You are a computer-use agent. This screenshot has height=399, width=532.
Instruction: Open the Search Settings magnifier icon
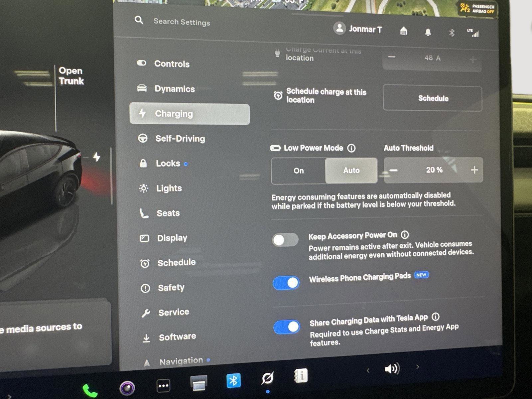click(139, 21)
